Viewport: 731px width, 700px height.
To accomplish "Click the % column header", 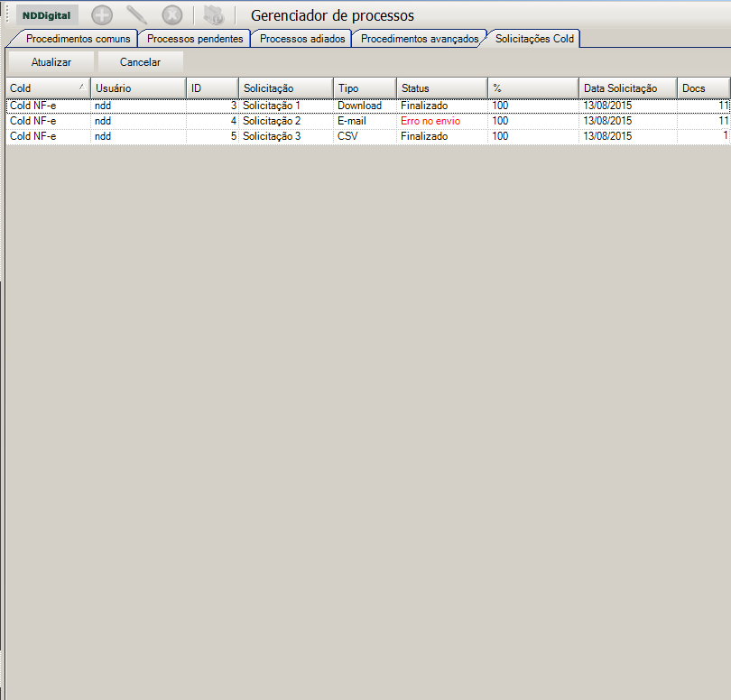I will point(533,88).
